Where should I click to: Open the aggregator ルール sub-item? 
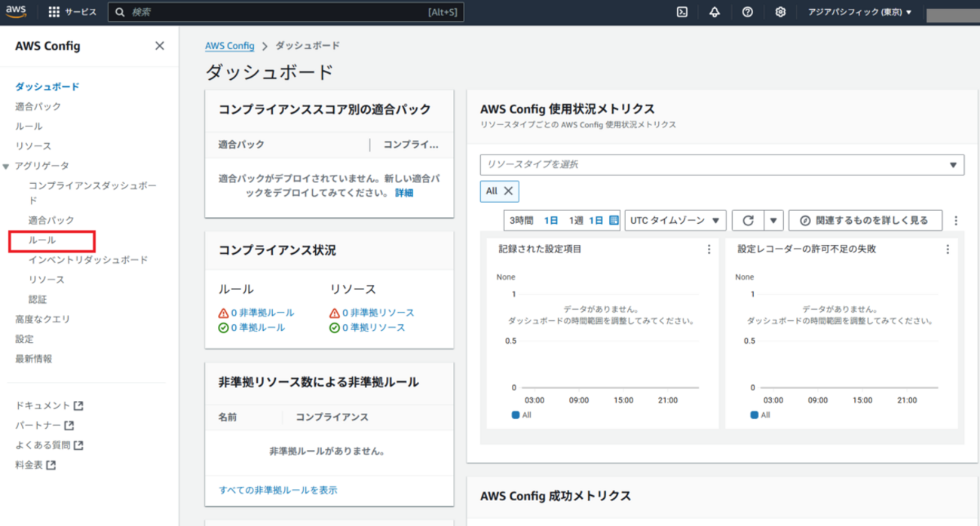pos(42,240)
